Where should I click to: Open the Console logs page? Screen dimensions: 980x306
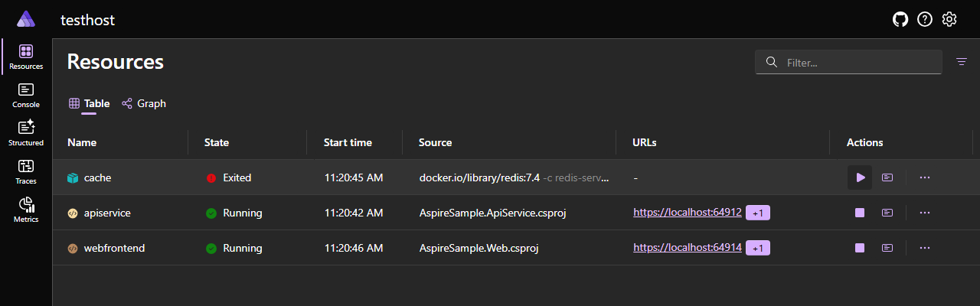coord(26,96)
